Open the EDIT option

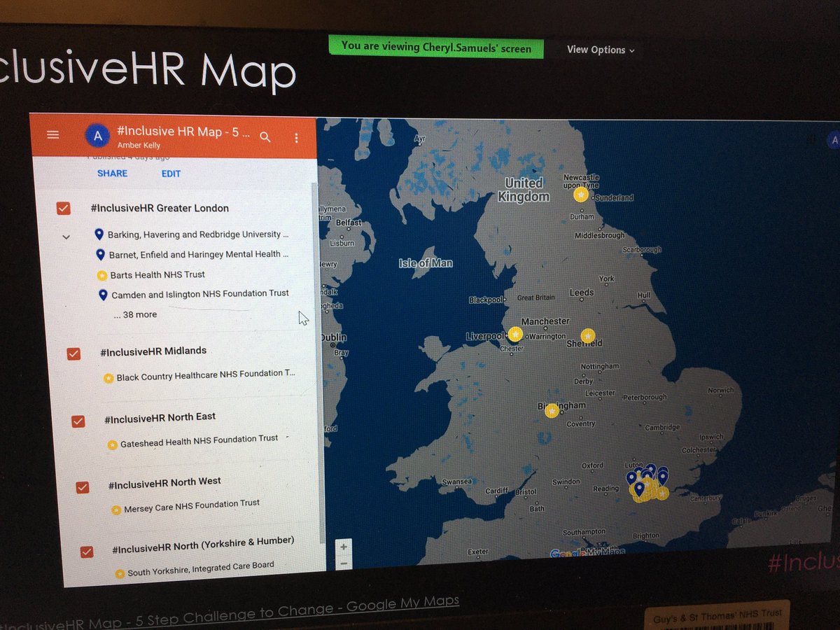point(171,173)
